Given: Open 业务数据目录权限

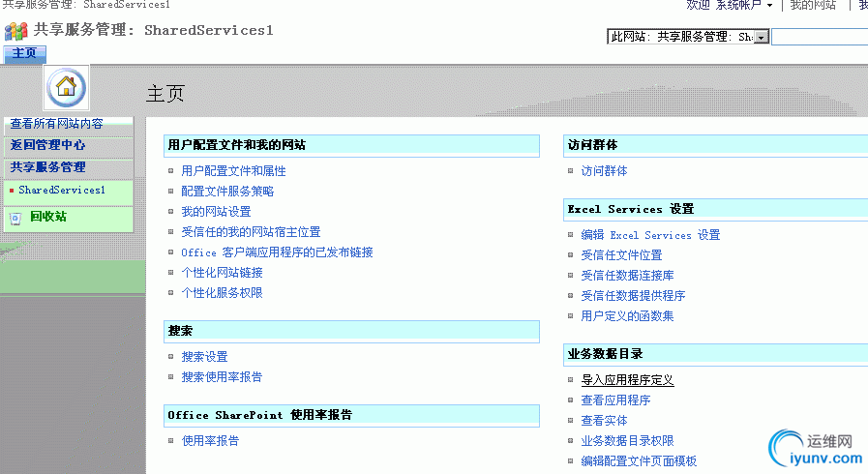Looking at the screenshot, I should click(627, 441).
